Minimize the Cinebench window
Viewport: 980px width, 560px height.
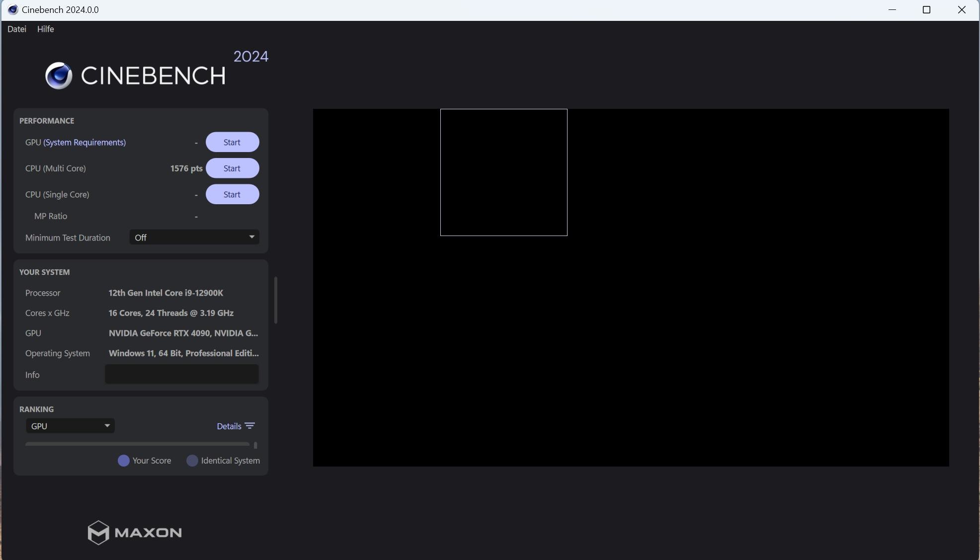(x=892, y=10)
